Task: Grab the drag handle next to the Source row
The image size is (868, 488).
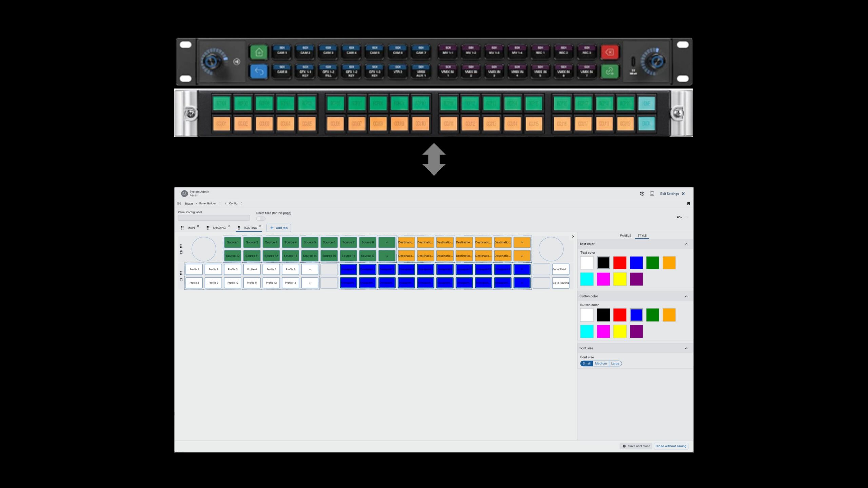Action: coord(181,246)
